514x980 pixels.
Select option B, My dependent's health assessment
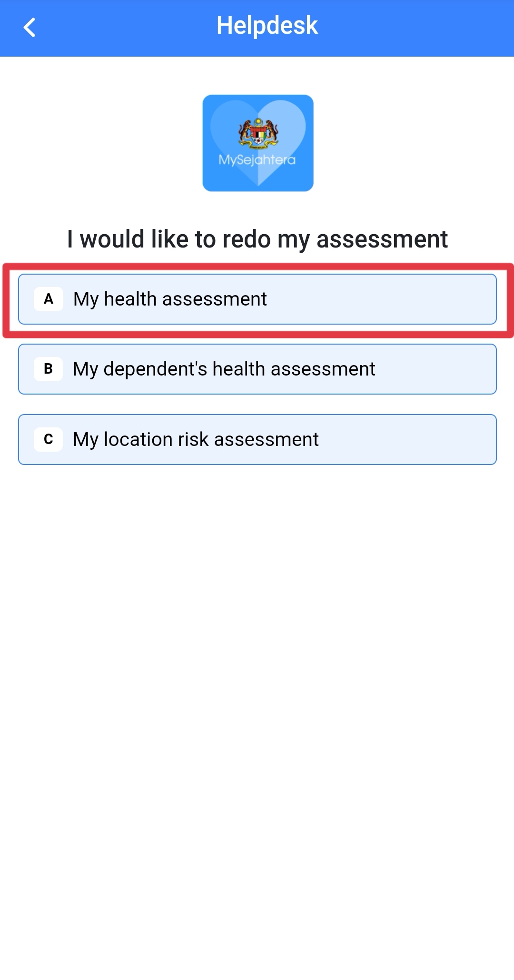(x=257, y=369)
